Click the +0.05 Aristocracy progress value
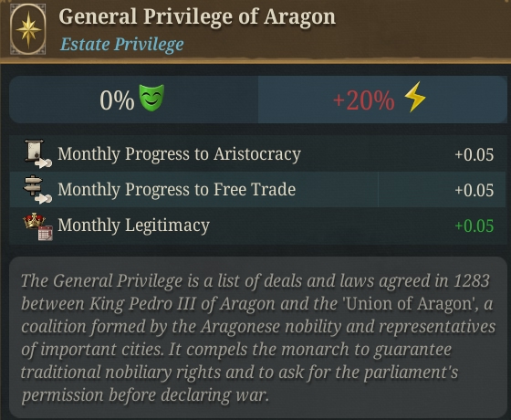511x420 pixels. [x=474, y=154]
